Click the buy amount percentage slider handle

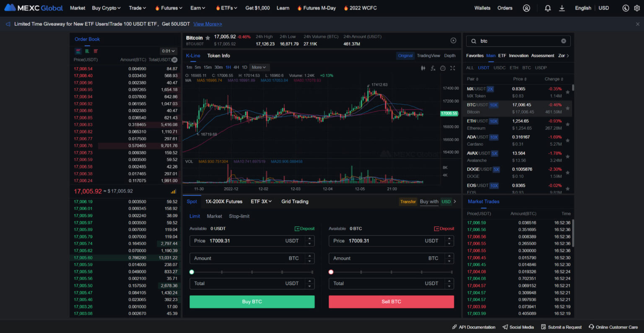point(192,272)
